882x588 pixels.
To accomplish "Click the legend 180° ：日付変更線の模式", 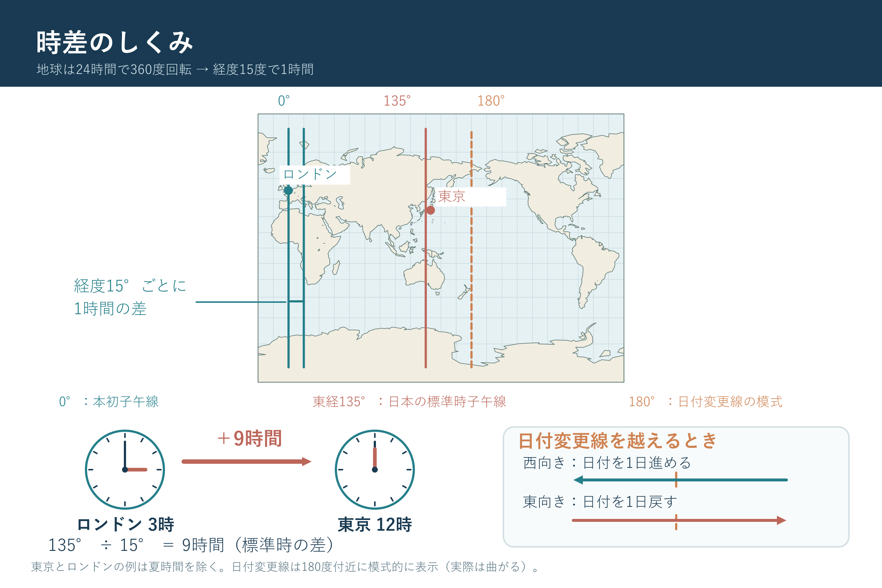I will (705, 402).
